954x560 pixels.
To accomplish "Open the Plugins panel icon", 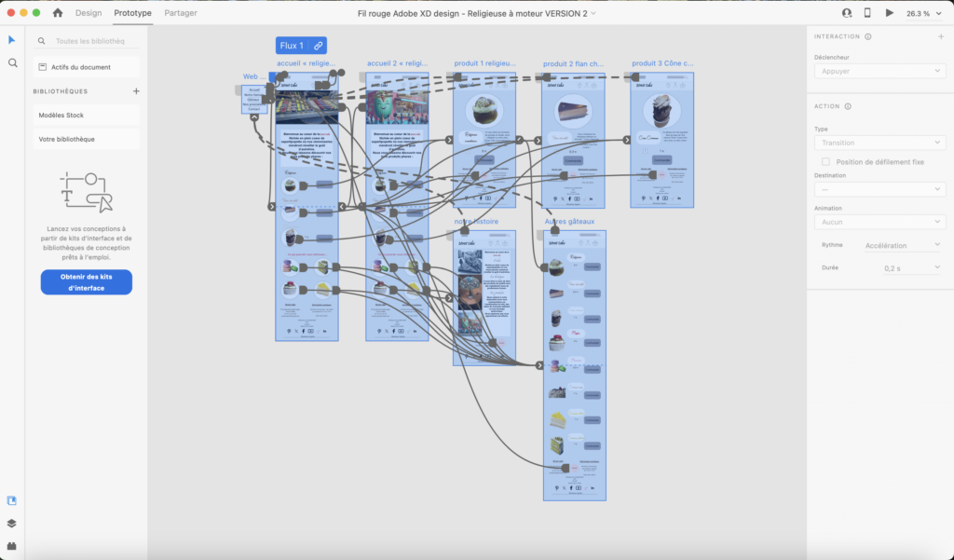I will (x=12, y=546).
